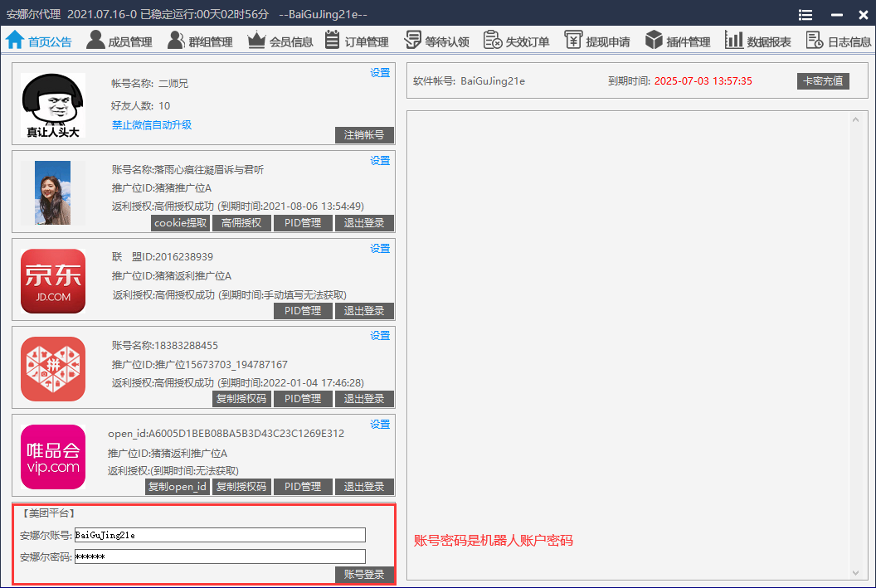Select the 好友人数: 10 text
Screen dimensions: 876x588
pyautogui.click(x=141, y=105)
